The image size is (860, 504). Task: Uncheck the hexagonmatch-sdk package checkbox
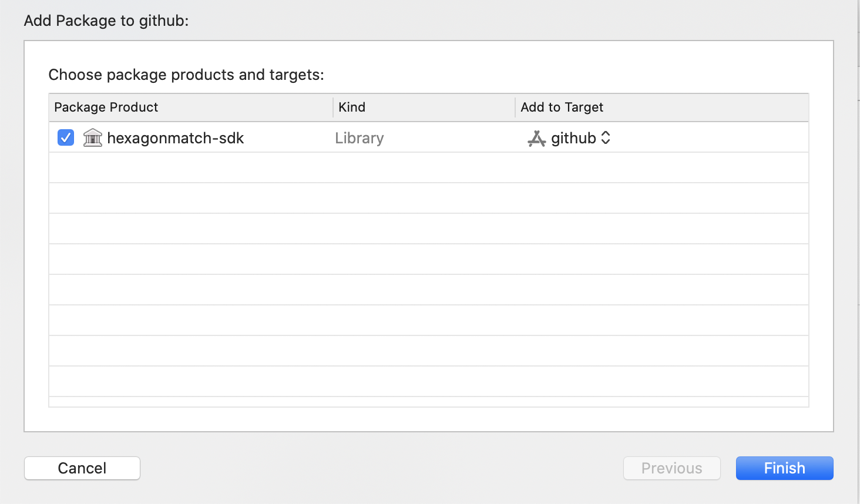click(x=66, y=137)
